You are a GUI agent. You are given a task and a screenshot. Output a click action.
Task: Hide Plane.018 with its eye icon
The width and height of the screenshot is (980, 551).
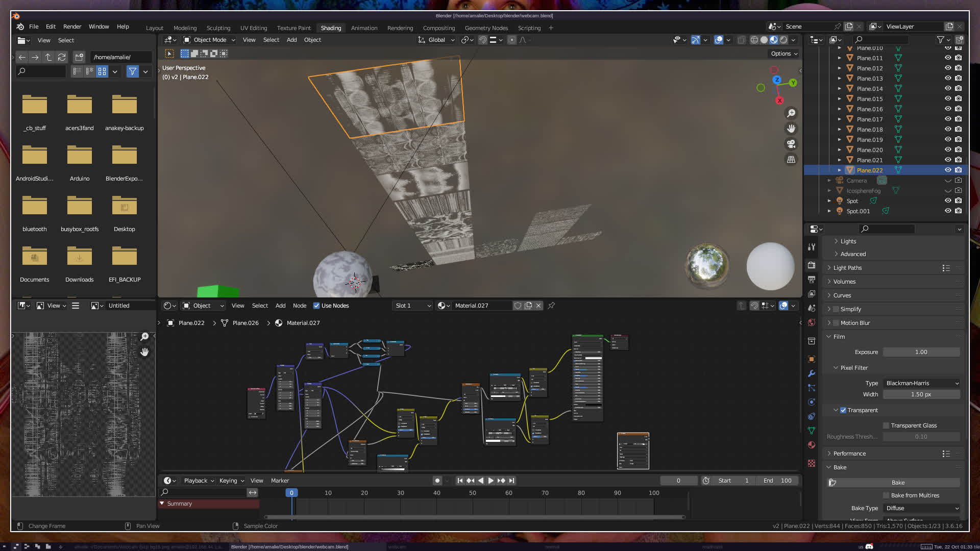[948, 129]
